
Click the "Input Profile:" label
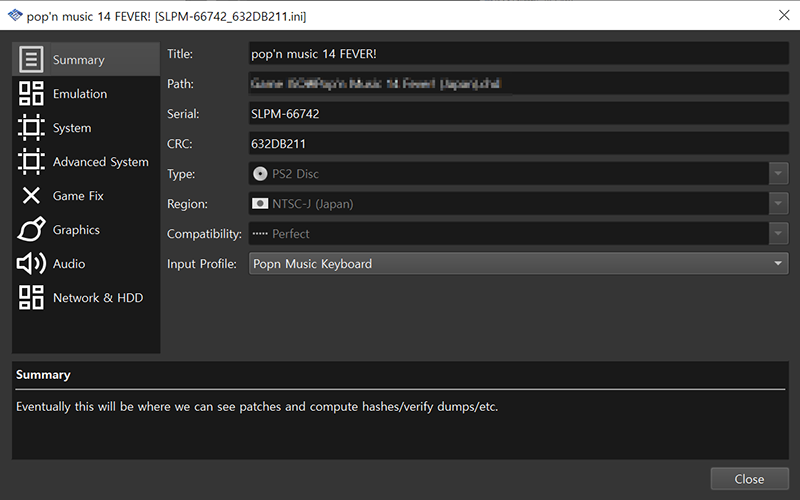pos(202,264)
